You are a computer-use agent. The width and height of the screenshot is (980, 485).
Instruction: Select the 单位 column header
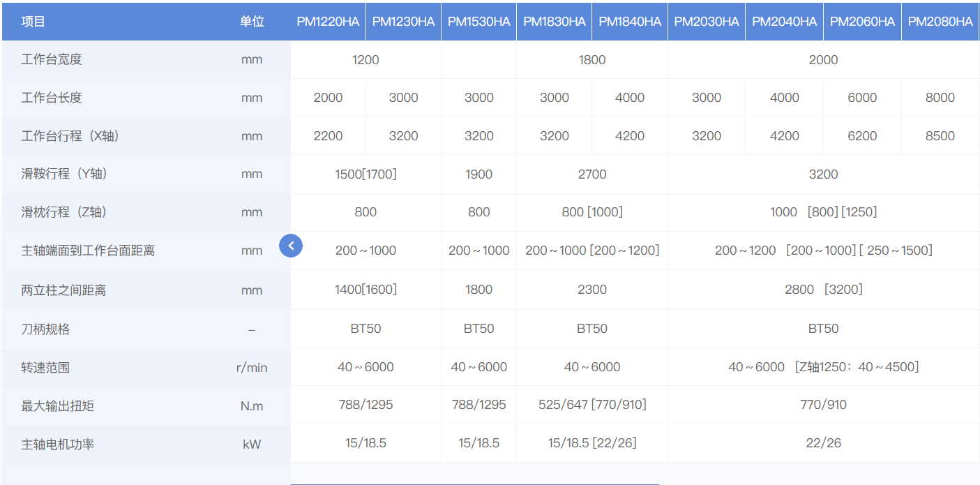[252, 22]
